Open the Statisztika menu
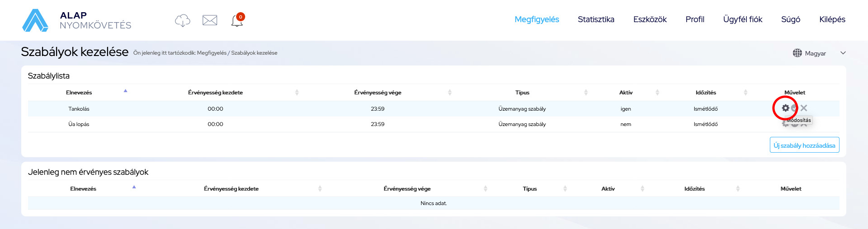 click(x=596, y=19)
